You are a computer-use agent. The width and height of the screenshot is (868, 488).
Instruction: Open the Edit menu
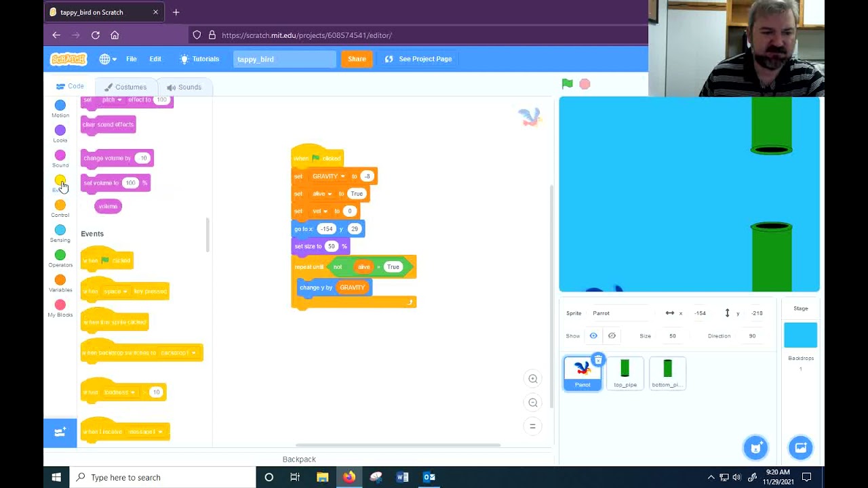point(155,59)
